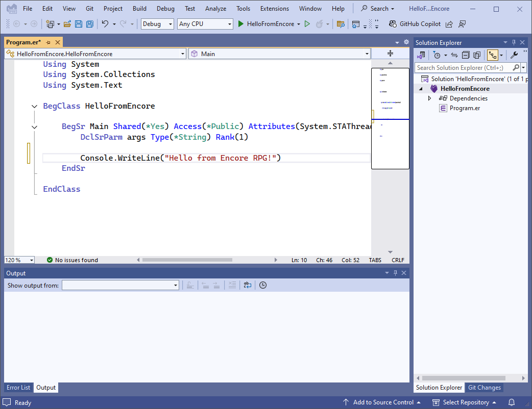Select Solution 'HelloFromEncore' root node

coord(474,79)
